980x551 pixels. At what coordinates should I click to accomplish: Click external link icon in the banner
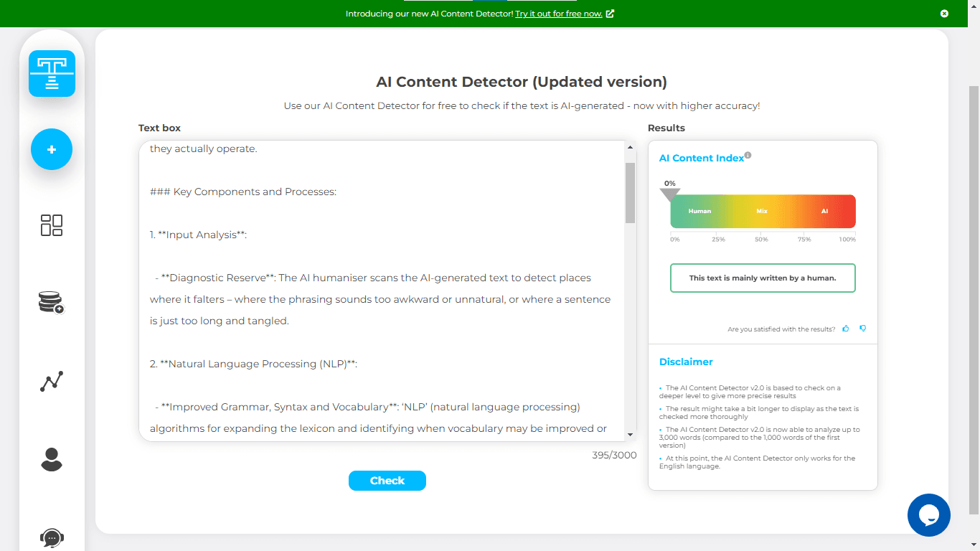[x=610, y=14]
